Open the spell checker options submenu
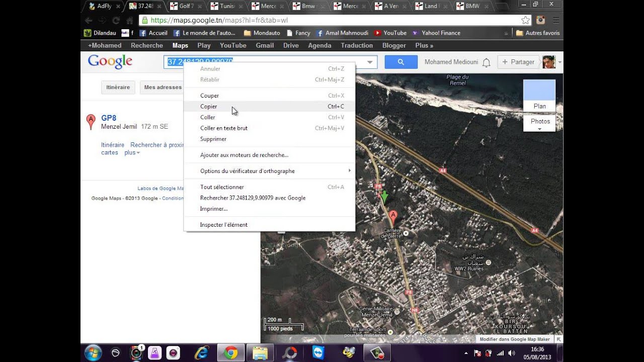This screenshot has width=644, height=362. click(269, 171)
